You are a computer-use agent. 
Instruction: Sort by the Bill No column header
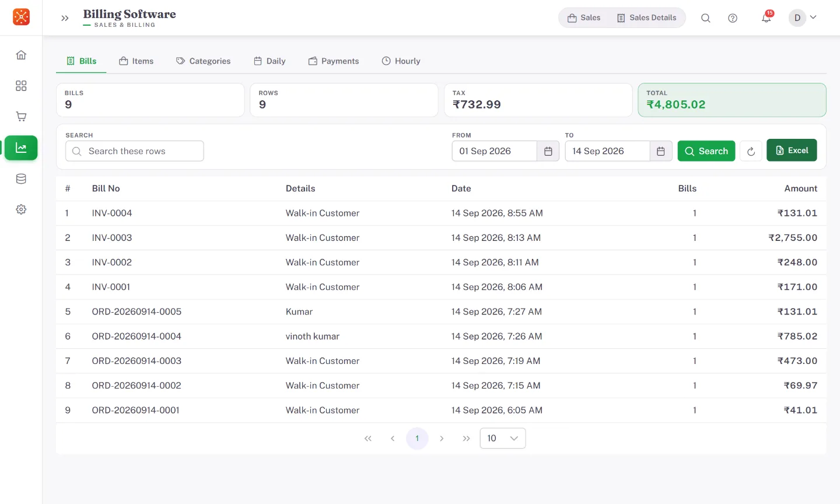pyautogui.click(x=106, y=188)
